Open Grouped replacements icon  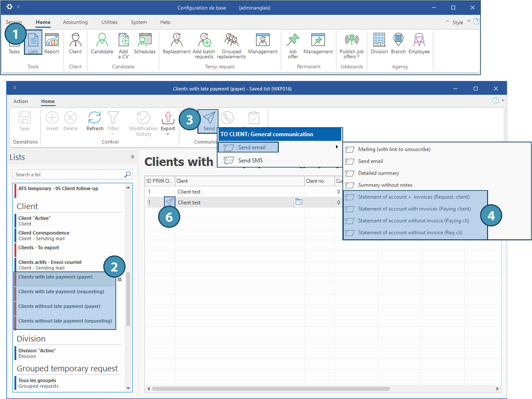[x=231, y=40]
